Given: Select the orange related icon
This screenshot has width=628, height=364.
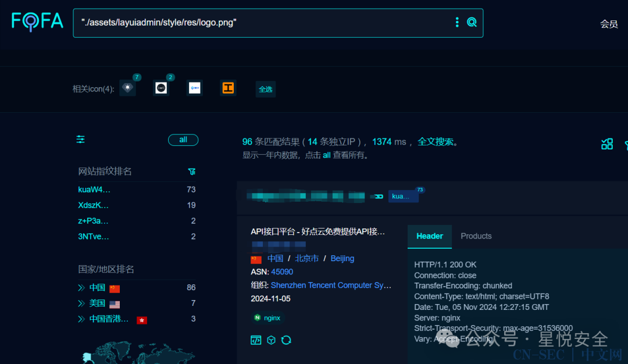Looking at the screenshot, I should (x=228, y=88).
